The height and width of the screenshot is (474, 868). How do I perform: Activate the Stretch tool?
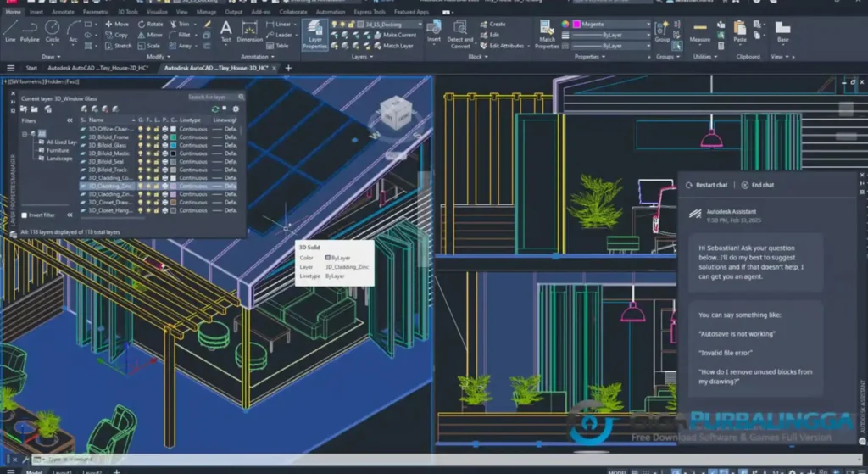[x=118, y=46]
